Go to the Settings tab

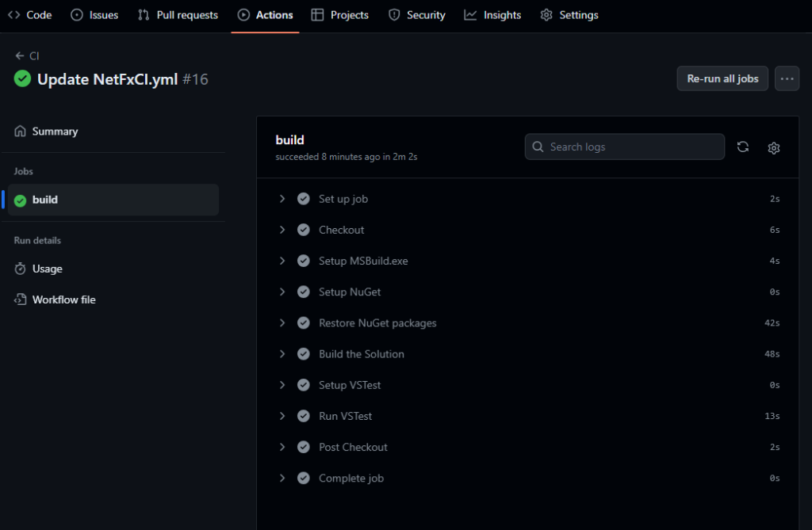[569, 15]
